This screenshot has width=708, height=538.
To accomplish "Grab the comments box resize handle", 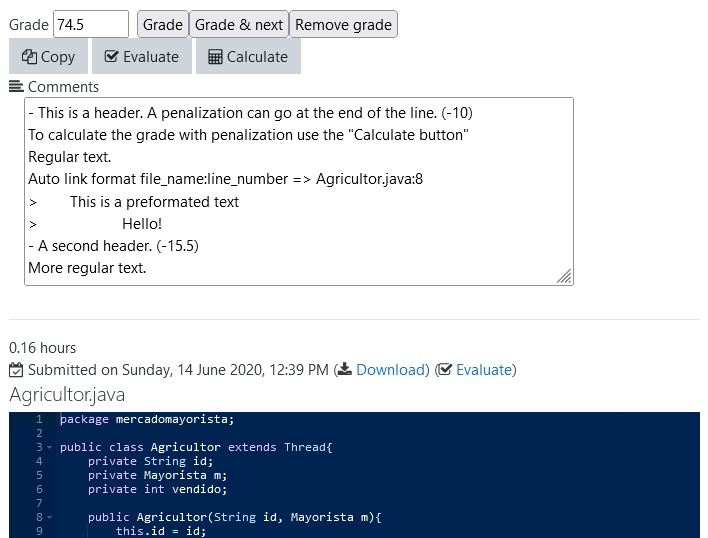I will 564,276.
